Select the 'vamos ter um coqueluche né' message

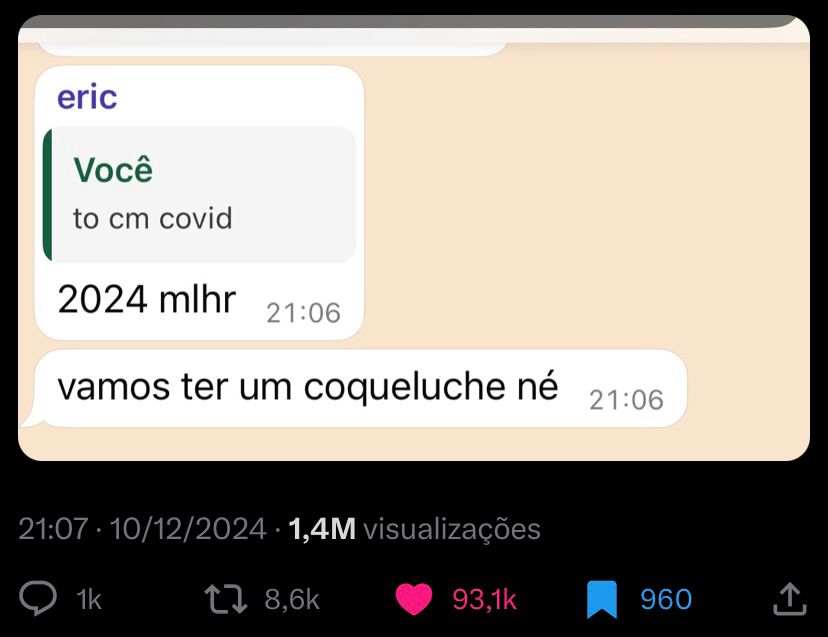tap(308, 387)
